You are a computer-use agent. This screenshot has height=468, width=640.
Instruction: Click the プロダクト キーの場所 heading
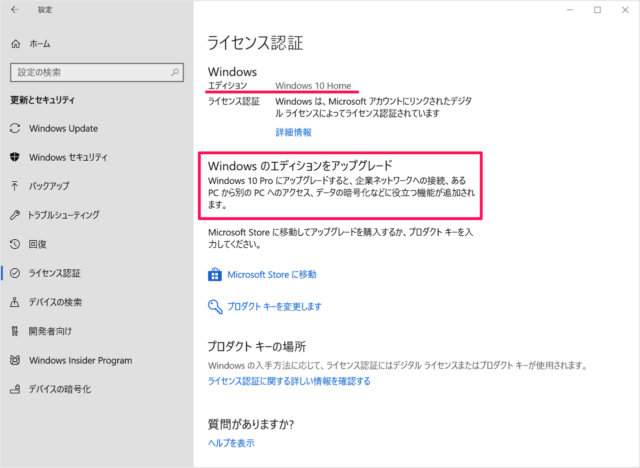[257, 346]
